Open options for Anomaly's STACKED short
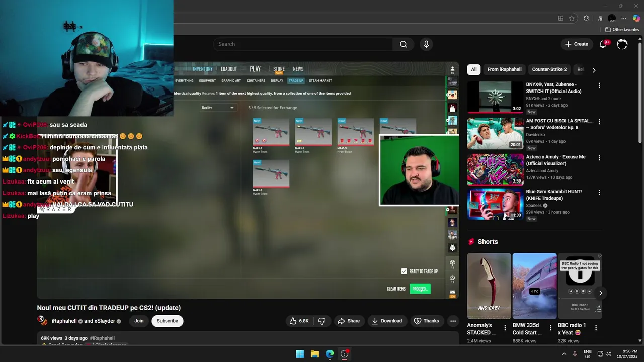 (x=506, y=328)
